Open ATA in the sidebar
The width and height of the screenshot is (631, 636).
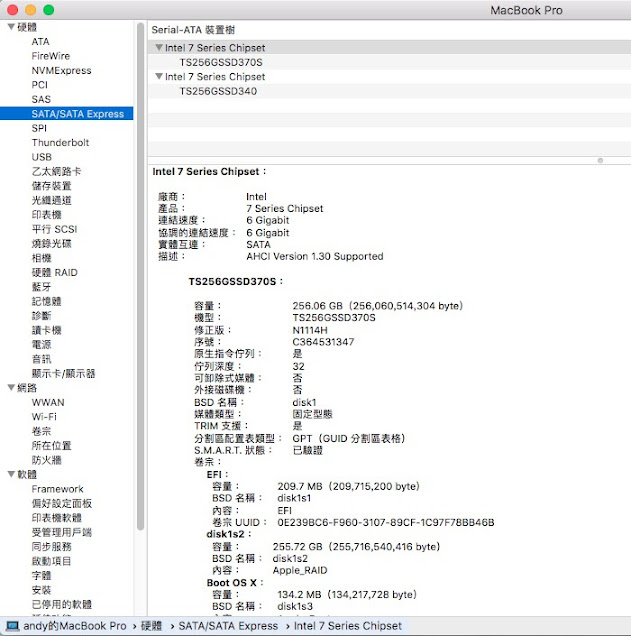(x=41, y=42)
